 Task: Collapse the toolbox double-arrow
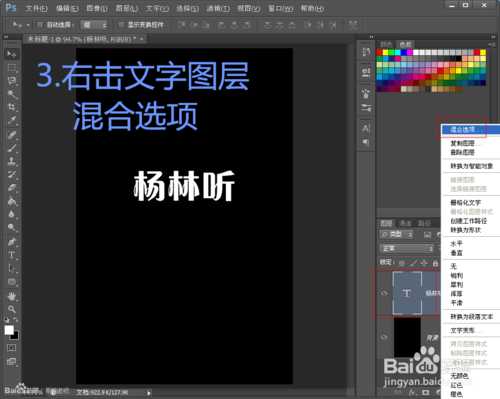point(6,37)
